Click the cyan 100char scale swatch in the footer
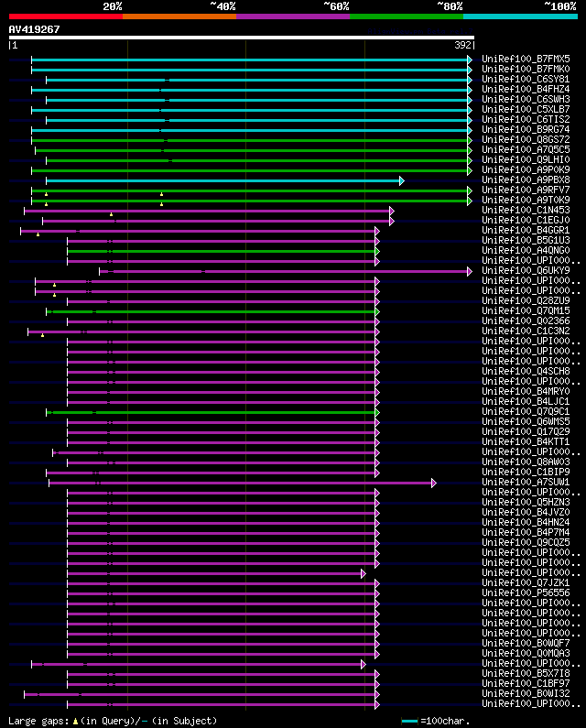Screen dimensions: 586x728 coord(409,721)
